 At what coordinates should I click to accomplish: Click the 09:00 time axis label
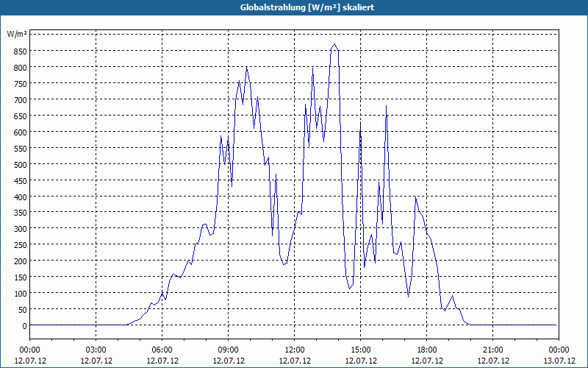click(x=228, y=350)
